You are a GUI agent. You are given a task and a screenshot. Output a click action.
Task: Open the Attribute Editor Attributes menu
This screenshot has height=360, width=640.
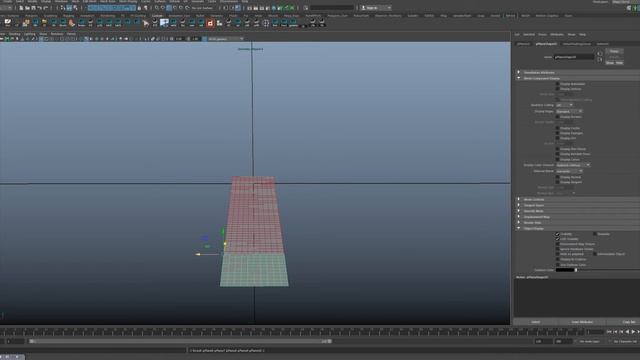[x=557, y=35]
